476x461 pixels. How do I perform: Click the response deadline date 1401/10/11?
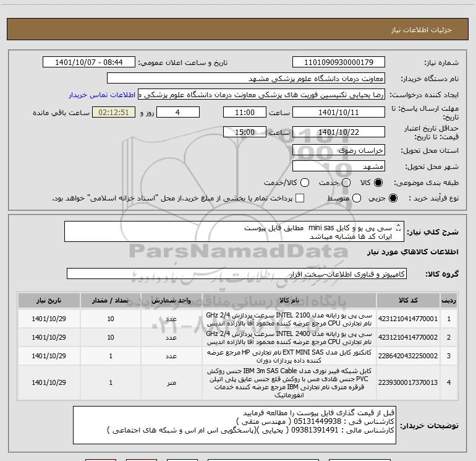click(339, 112)
